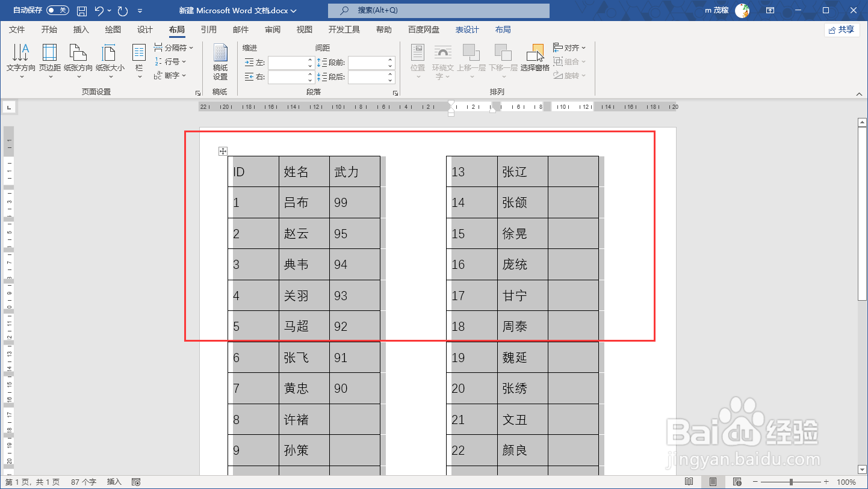The height and width of the screenshot is (489, 868).
Task: Expand the 分隔符 breaks dropdown
Action: (x=173, y=48)
